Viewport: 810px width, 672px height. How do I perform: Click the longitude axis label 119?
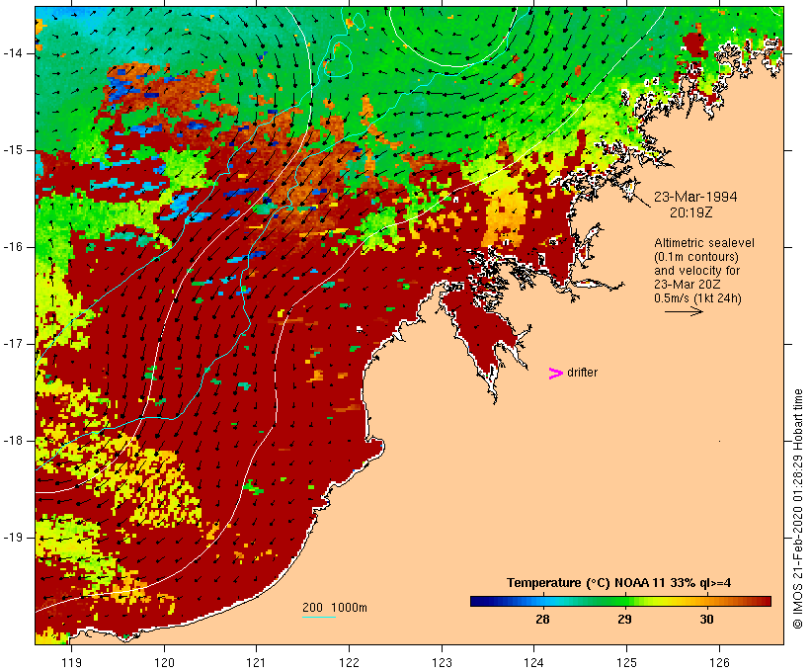click(x=71, y=662)
